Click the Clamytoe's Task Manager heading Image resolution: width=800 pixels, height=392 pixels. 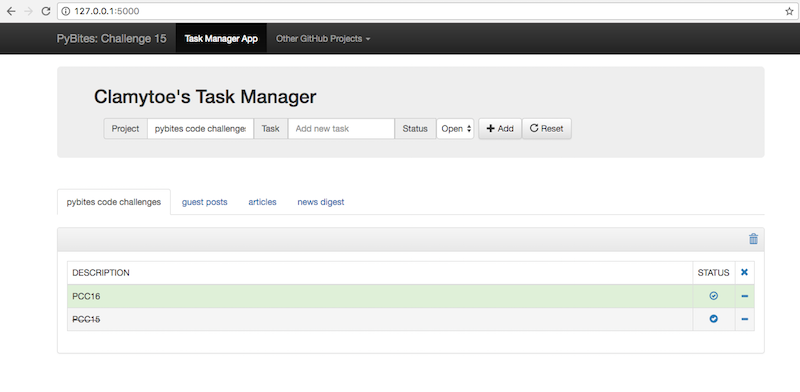coord(205,97)
